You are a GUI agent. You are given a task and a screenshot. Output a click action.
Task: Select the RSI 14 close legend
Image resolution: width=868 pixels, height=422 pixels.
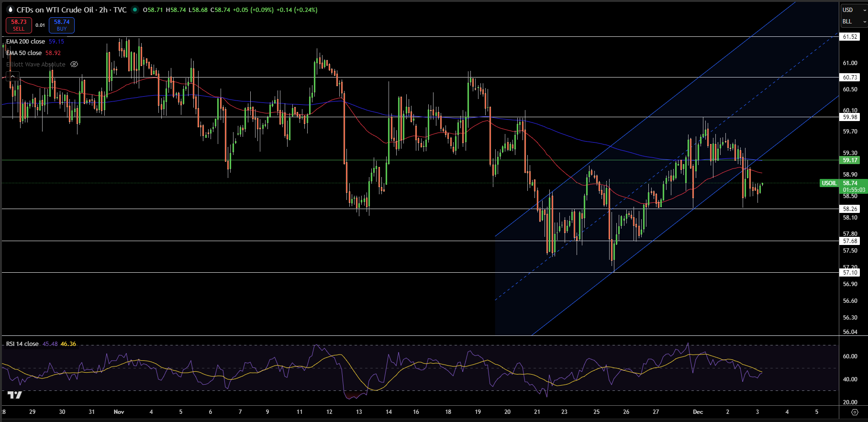[22, 344]
